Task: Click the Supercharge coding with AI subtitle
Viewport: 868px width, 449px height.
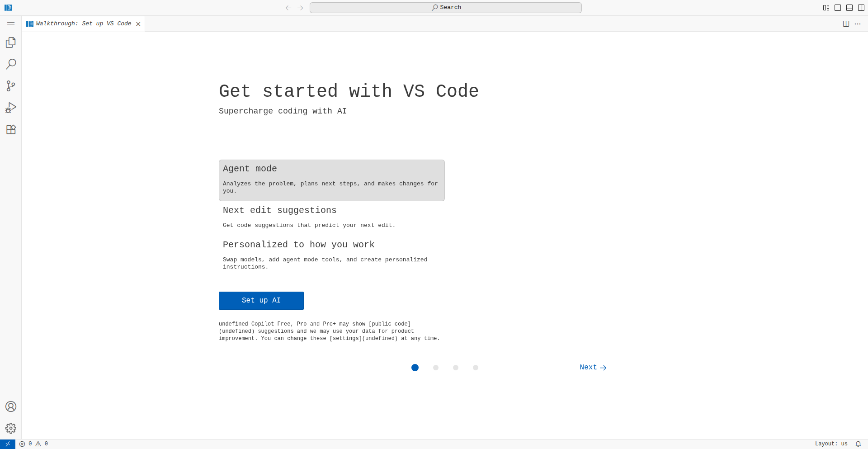Action: [x=283, y=111]
